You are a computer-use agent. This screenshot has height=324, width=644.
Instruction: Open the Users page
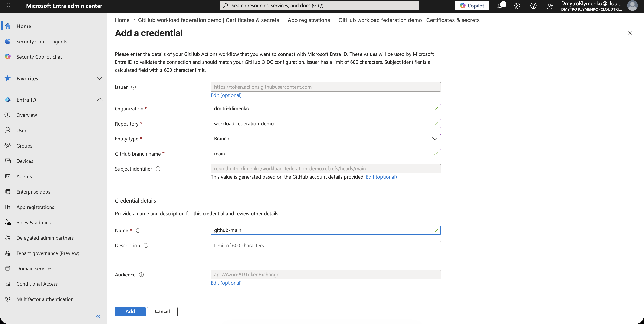23,130
